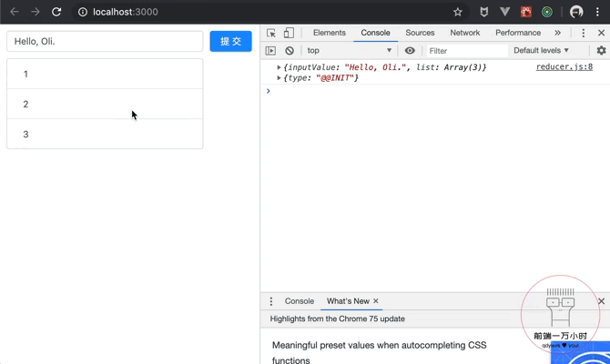
Task: Click the 'Hello, Oli.' text input
Action: [x=105, y=41]
